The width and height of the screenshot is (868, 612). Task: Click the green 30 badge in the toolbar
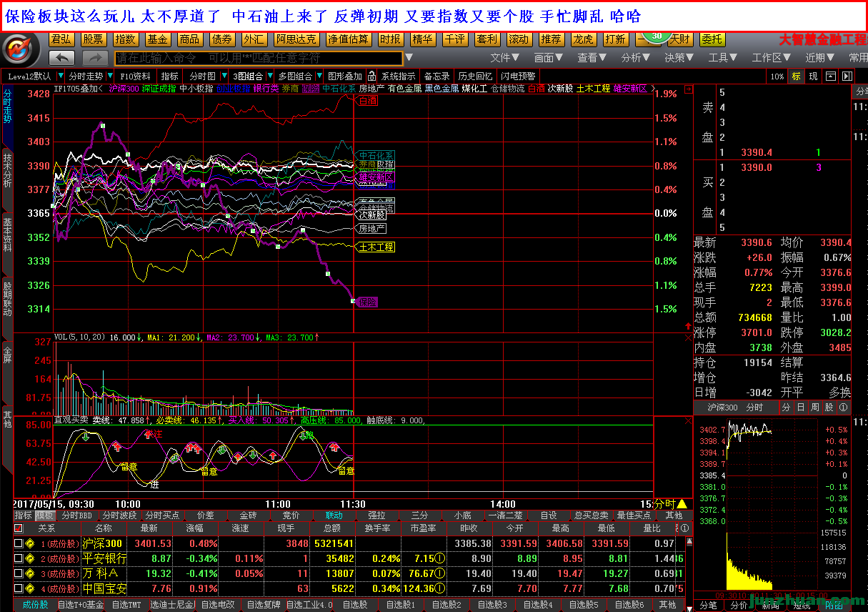tap(657, 36)
